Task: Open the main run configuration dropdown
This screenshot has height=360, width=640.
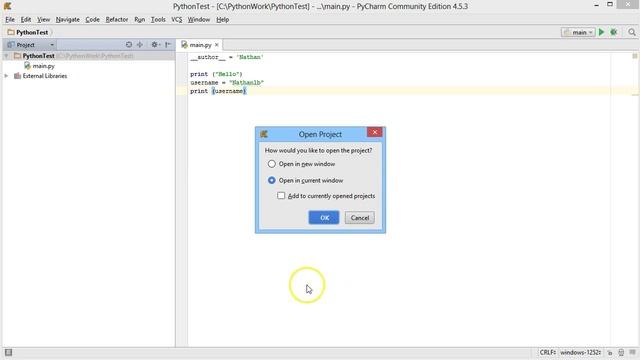Action: click(578, 32)
